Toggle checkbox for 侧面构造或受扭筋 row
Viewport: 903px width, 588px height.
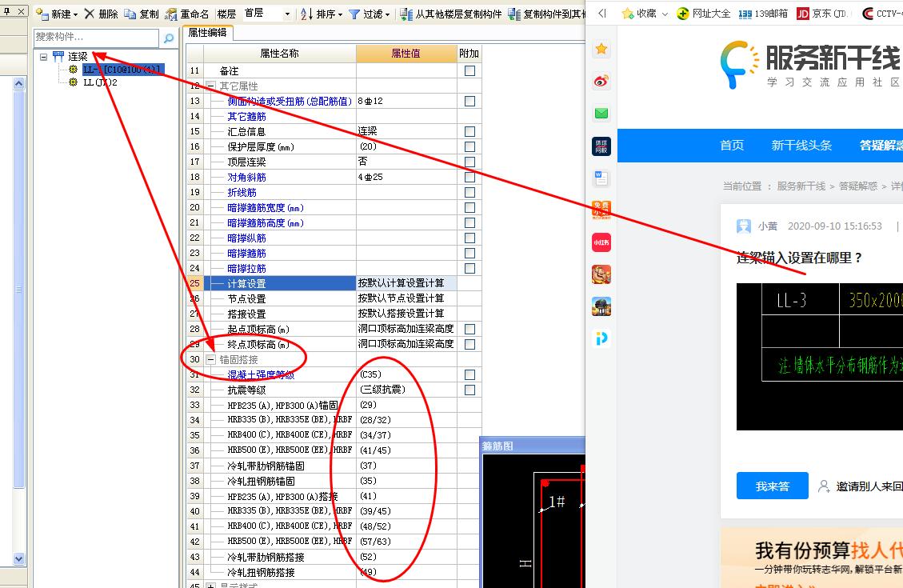point(470,102)
